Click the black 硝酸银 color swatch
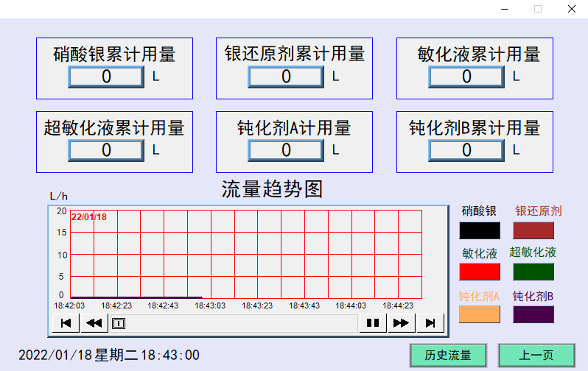The image size is (588, 371). point(480,230)
